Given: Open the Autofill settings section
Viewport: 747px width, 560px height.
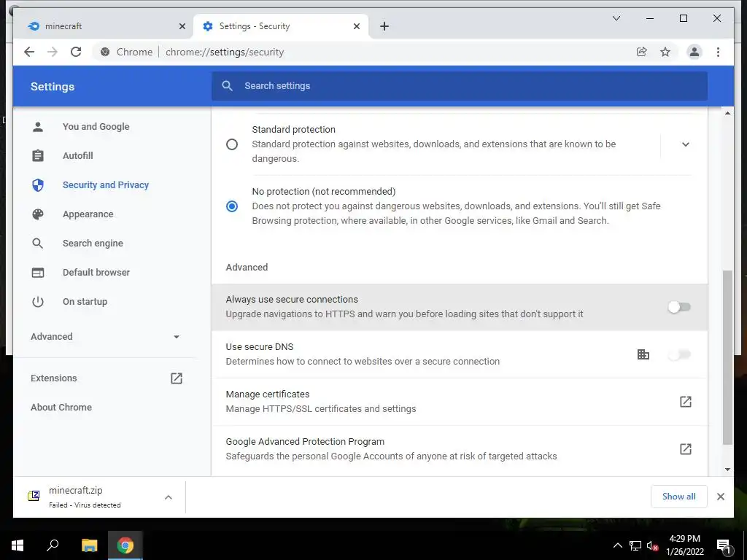Looking at the screenshot, I should [x=77, y=156].
